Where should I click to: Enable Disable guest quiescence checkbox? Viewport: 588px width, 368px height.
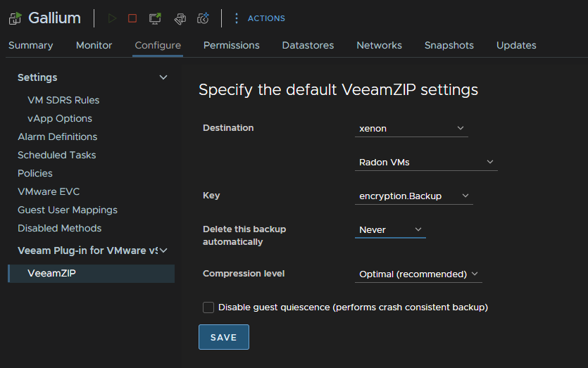pos(208,307)
